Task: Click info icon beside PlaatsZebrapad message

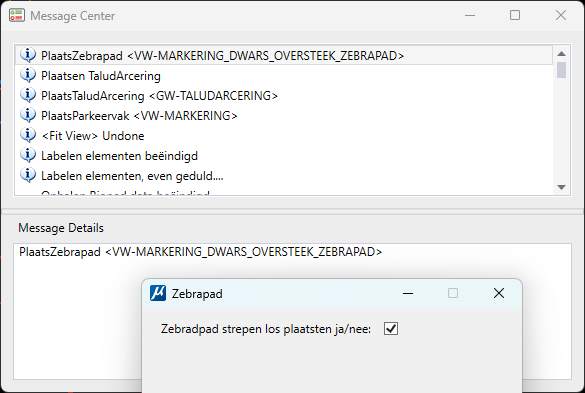Action: tap(28, 55)
